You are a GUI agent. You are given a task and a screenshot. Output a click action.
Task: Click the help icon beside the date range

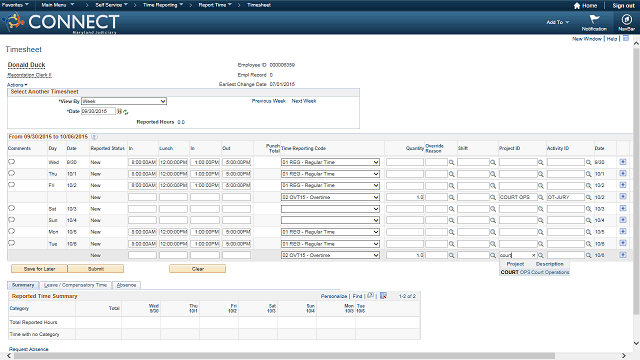pos(94,137)
